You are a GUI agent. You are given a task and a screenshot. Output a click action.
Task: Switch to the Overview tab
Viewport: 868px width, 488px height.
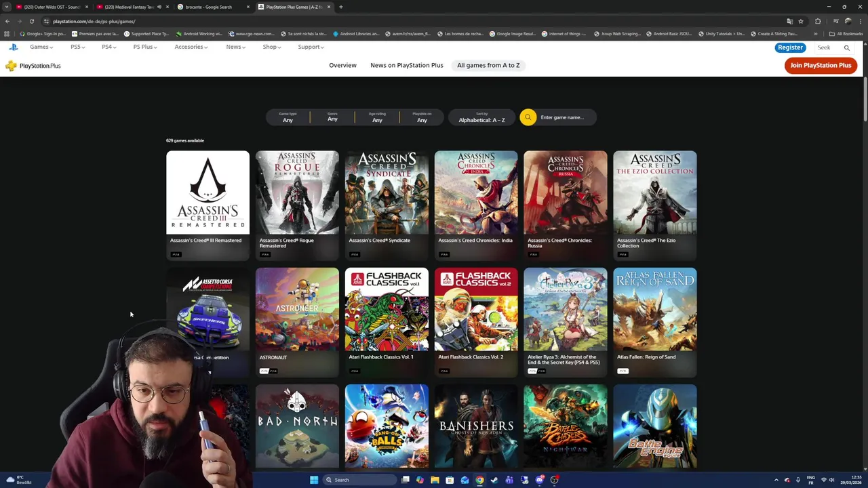pos(342,65)
